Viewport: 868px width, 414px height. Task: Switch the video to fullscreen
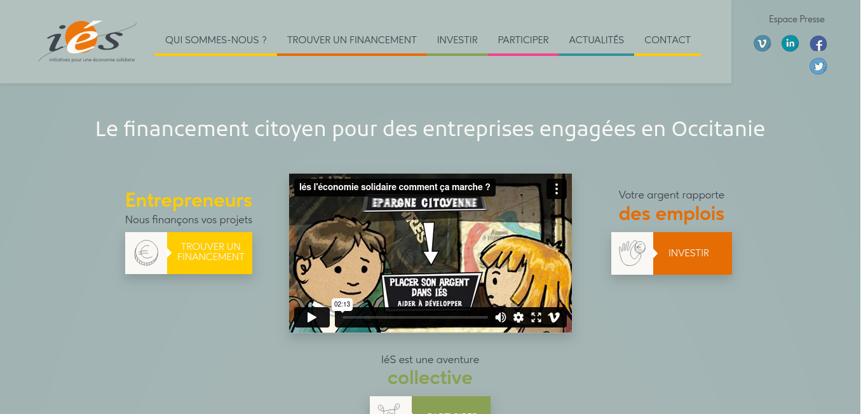pyautogui.click(x=536, y=317)
